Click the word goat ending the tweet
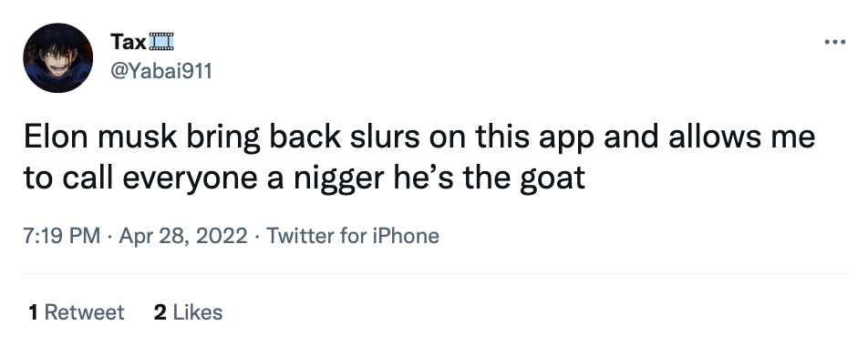The image size is (868, 346). point(552,179)
